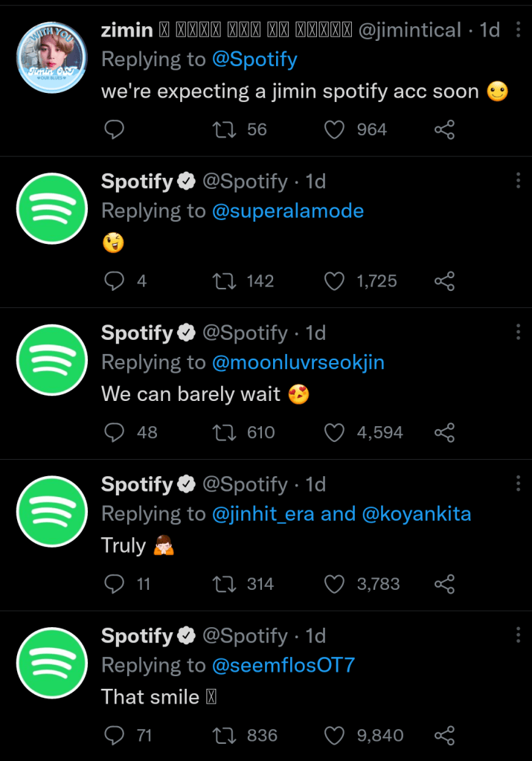This screenshot has width=532, height=761.
Task: Reply to the 'That smile' tweet
Action: (114, 736)
